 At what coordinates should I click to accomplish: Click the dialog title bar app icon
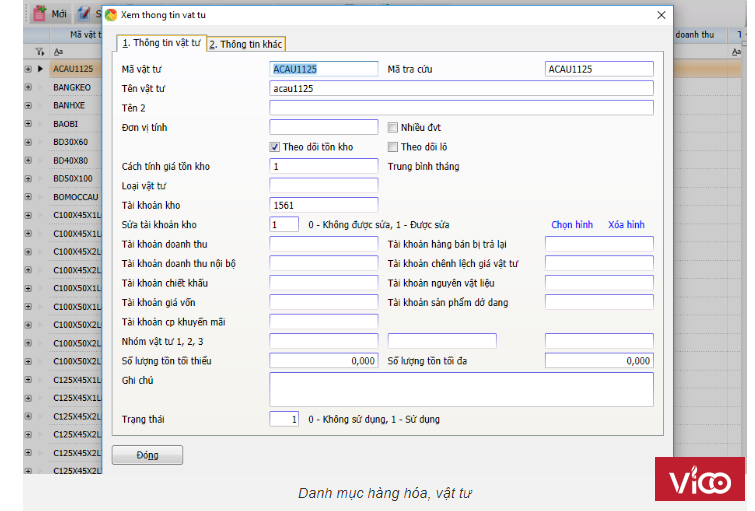[x=111, y=15]
